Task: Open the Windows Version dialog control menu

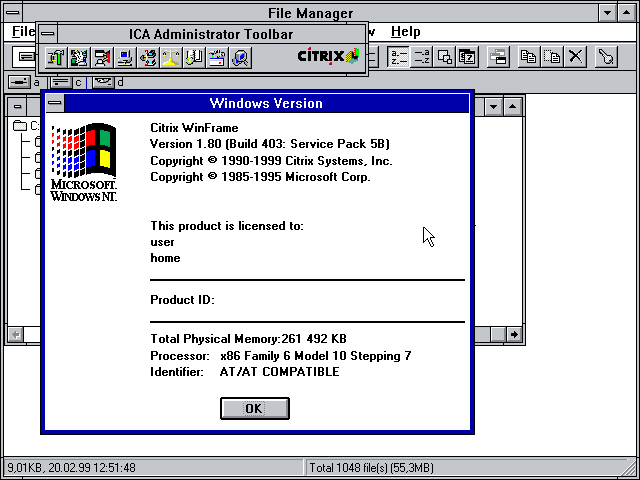Action: (x=55, y=103)
